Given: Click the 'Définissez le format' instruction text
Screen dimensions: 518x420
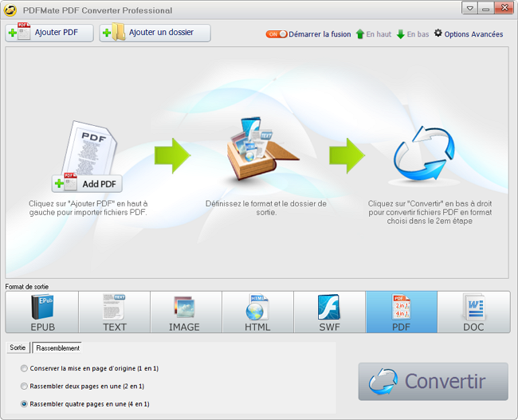Looking at the screenshot, I should click(x=266, y=208).
